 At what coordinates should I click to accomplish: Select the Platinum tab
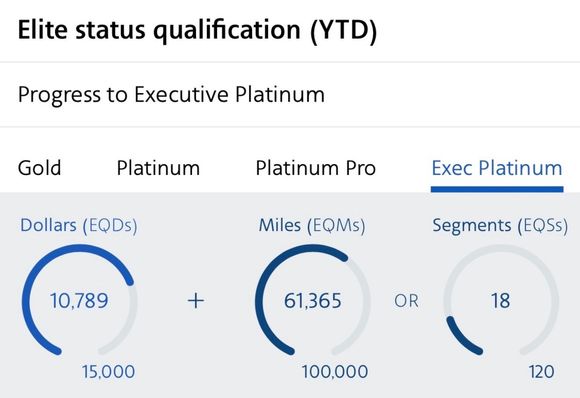click(x=158, y=168)
